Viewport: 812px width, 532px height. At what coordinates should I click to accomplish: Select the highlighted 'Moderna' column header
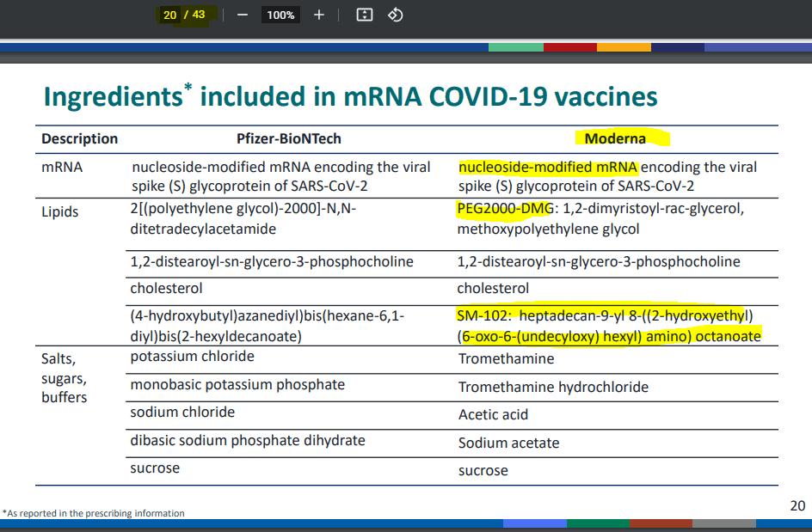pos(615,138)
